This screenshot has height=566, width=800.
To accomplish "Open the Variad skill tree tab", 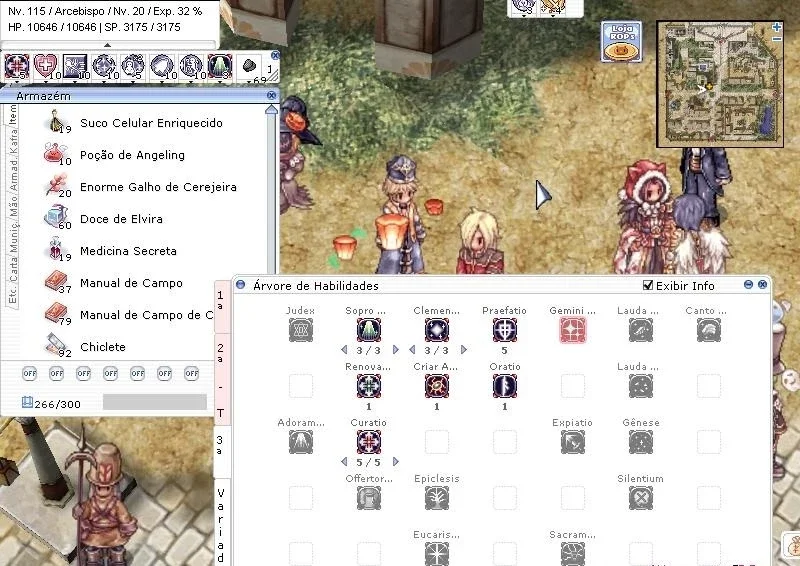I will click(x=221, y=523).
